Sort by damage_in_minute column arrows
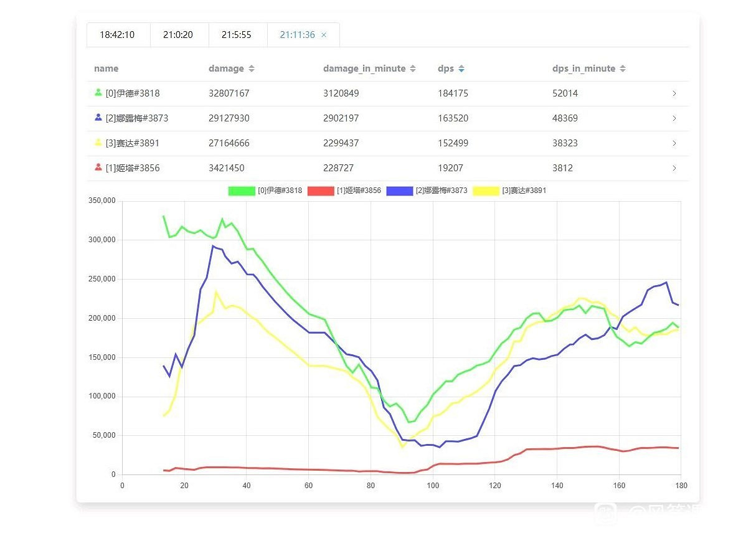This screenshot has width=756, height=533. coord(413,68)
